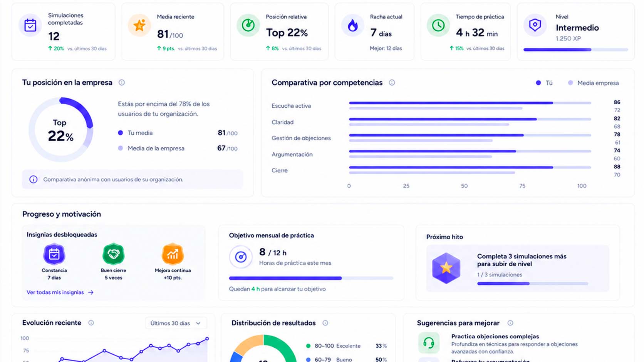
Task: Click the headset icon for Practica objeciones complejas
Action: [429, 343]
